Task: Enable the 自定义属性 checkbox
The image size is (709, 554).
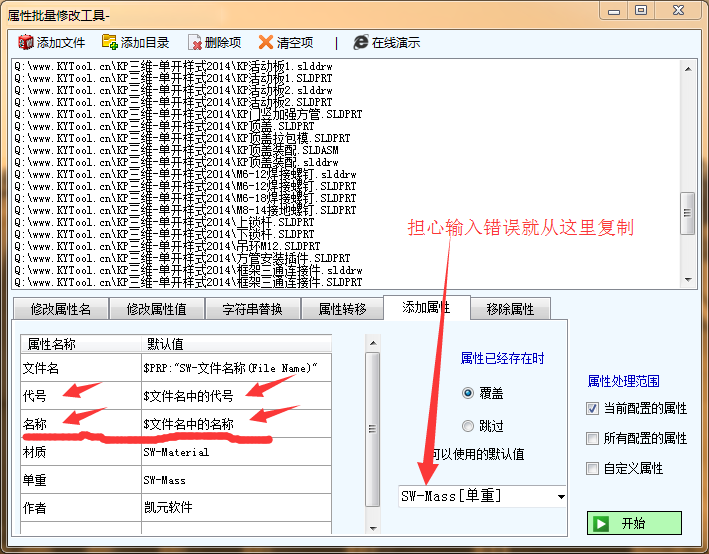Action: 592,468
